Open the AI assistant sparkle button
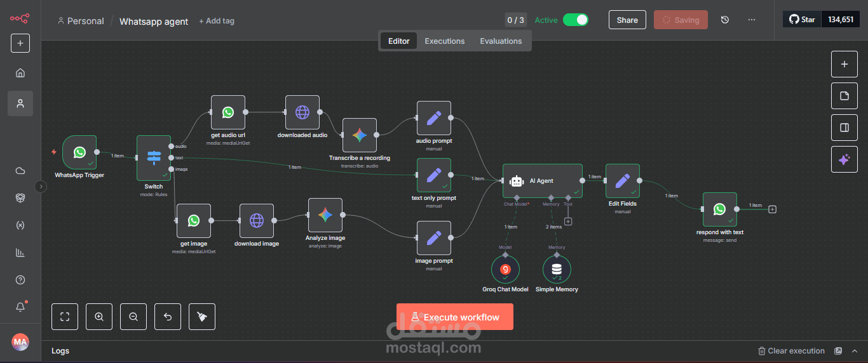 coord(844,159)
